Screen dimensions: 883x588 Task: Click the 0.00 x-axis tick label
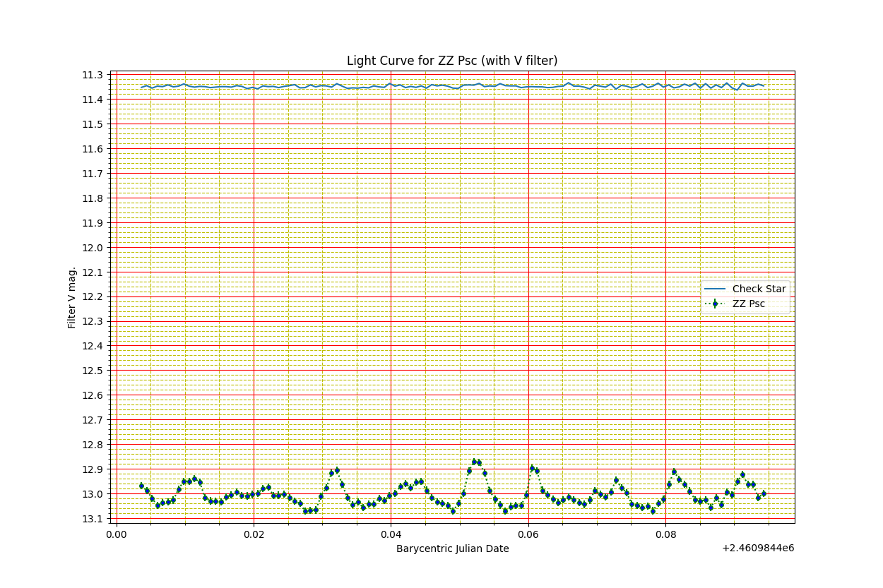[117, 534]
